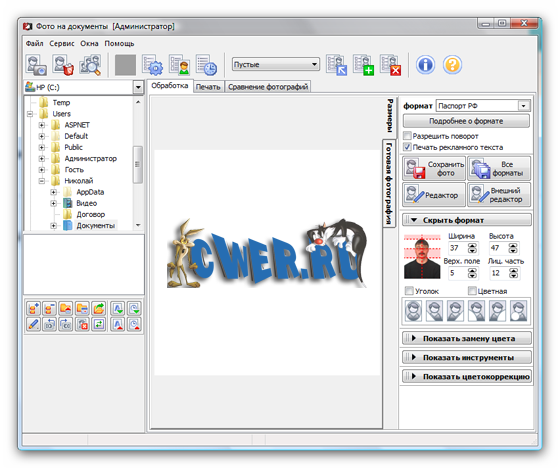560x468 pixels.
Task: Open the Сервис menu
Action: (x=62, y=44)
